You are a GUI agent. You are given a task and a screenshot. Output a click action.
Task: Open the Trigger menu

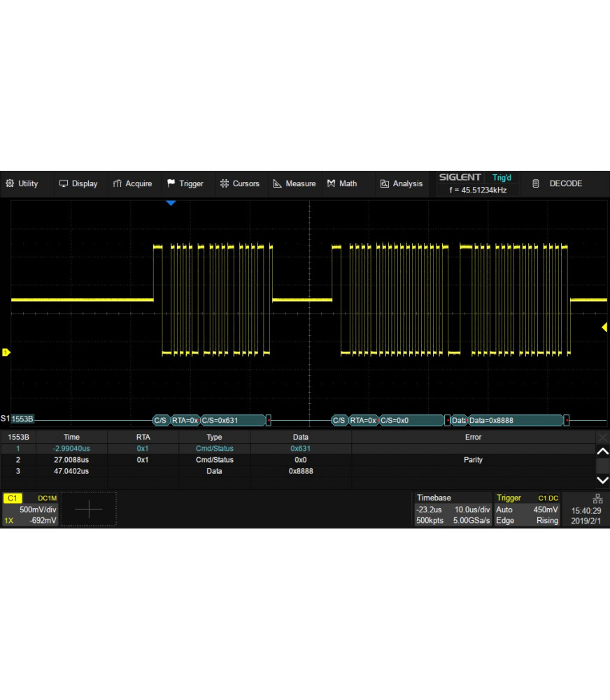click(185, 183)
